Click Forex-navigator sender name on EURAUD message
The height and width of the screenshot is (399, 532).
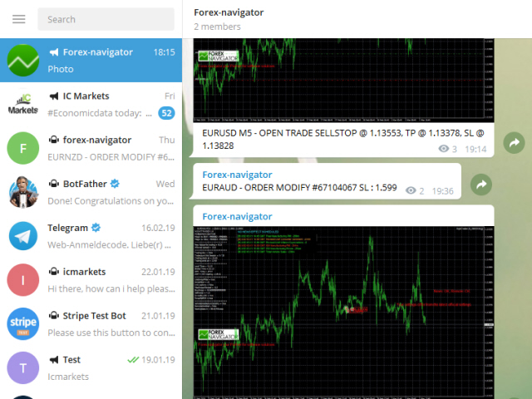[237, 175]
